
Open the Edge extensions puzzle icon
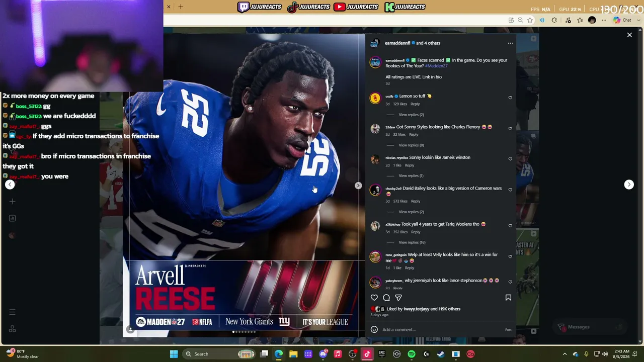[x=554, y=20]
